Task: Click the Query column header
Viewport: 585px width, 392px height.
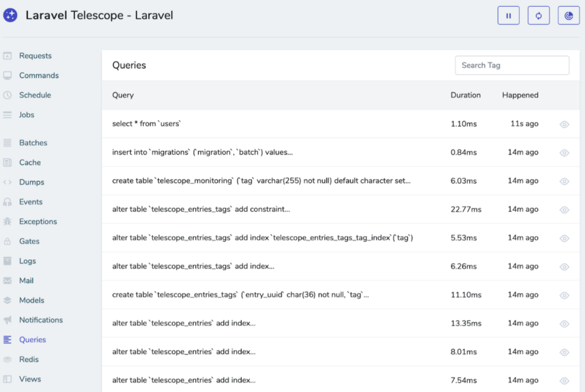Action: (x=122, y=96)
